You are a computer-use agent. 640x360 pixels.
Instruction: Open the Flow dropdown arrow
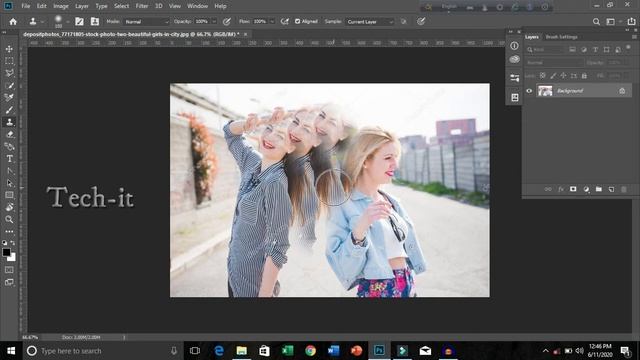click(x=272, y=22)
